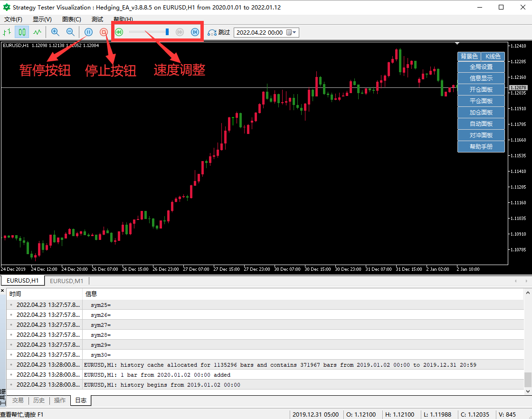The height and width of the screenshot is (419, 532).
Task: Switch to line chart view
Action: pyautogui.click(x=37, y=32)
